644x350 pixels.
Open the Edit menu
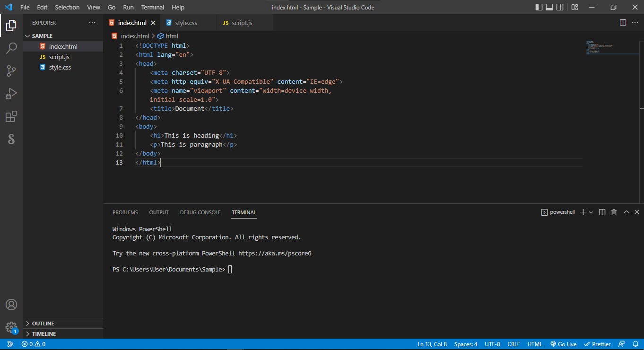tap(42, 7)
